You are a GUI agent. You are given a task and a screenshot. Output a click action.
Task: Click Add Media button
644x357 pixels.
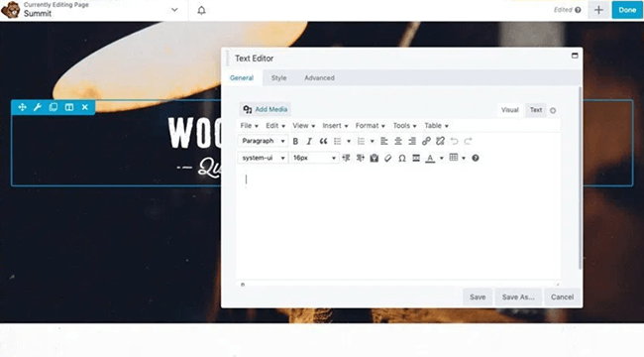point(266,109)
